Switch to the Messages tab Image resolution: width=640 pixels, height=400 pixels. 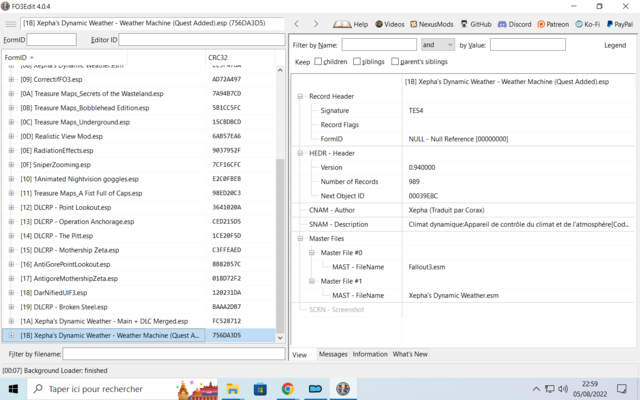pos(333,354)
